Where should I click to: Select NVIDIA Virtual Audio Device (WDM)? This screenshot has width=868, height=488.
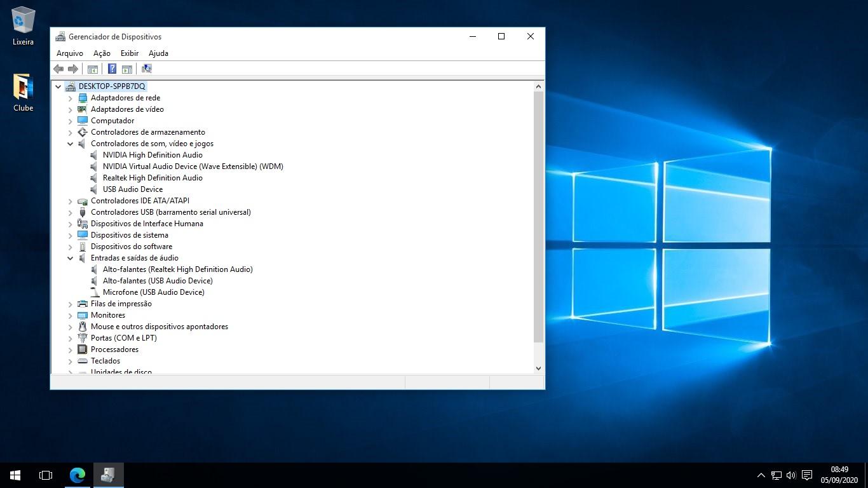[193, 166]
